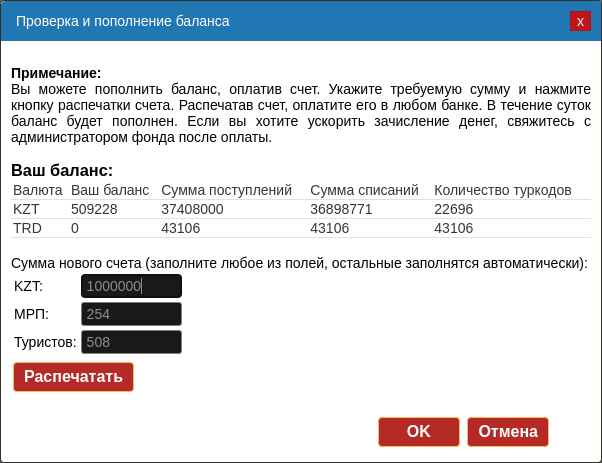Click the KZT amount input field
Image resolution: width=602 pixels, height=463 pixels.
[x=131, y=286]
